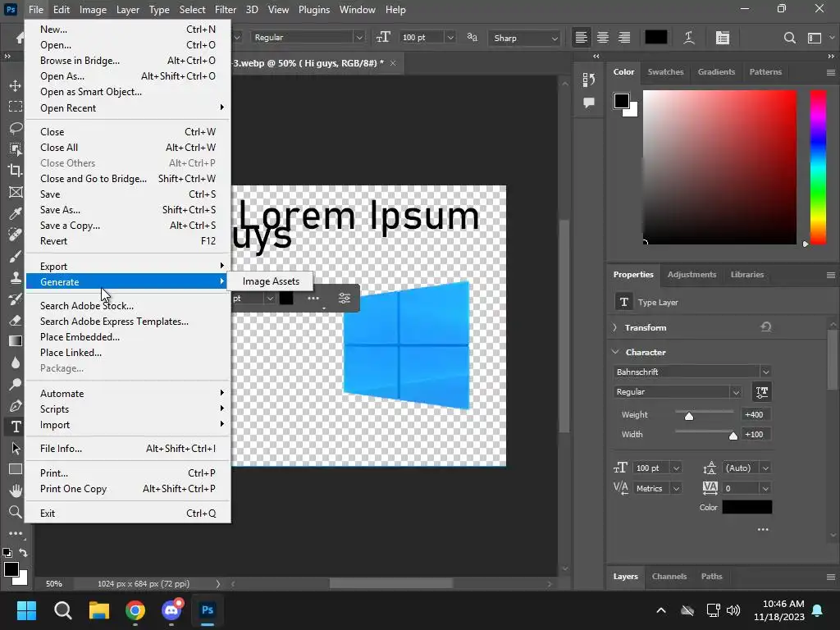Toggle Character and Paragraph panels icon

(x=722, y=38)
